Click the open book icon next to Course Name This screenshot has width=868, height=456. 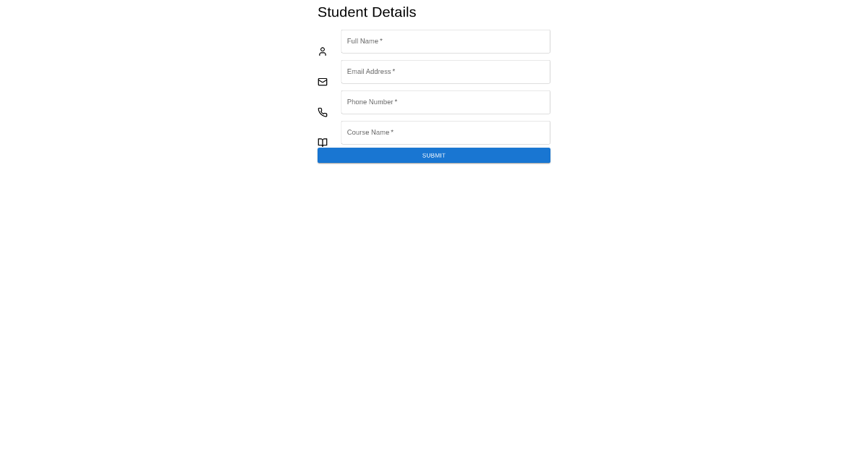tap(323, 143)
